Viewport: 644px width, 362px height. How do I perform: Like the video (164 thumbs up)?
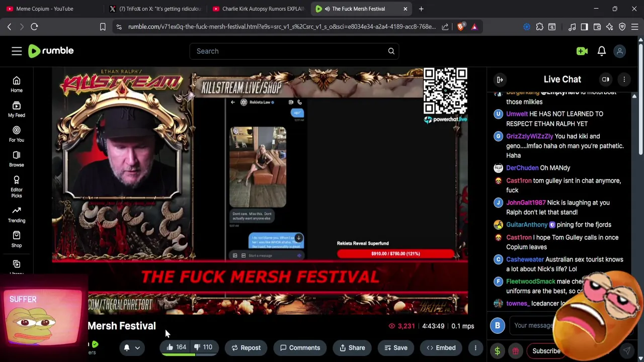(176, 347)
